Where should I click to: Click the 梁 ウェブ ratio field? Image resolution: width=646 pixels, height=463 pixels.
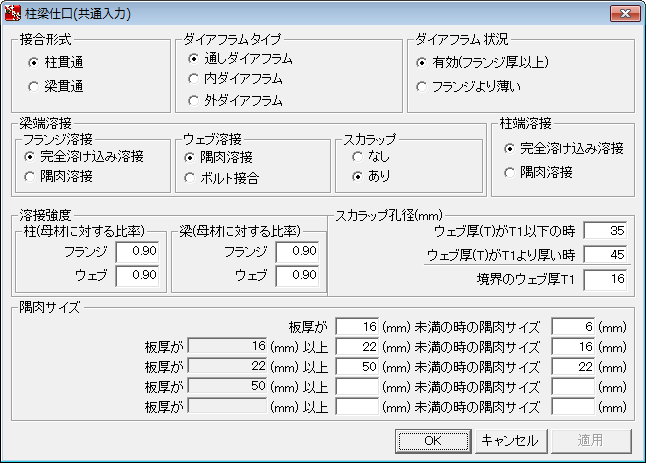297,276
